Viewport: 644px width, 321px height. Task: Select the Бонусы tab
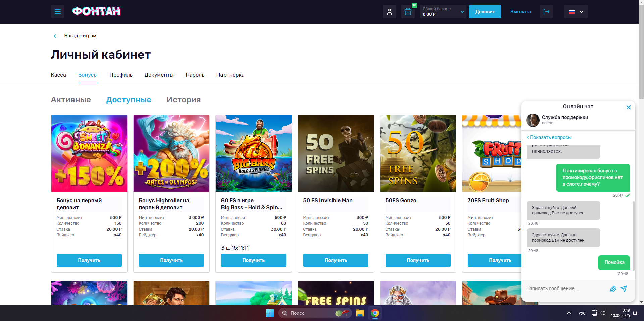(x=88, y=75)
